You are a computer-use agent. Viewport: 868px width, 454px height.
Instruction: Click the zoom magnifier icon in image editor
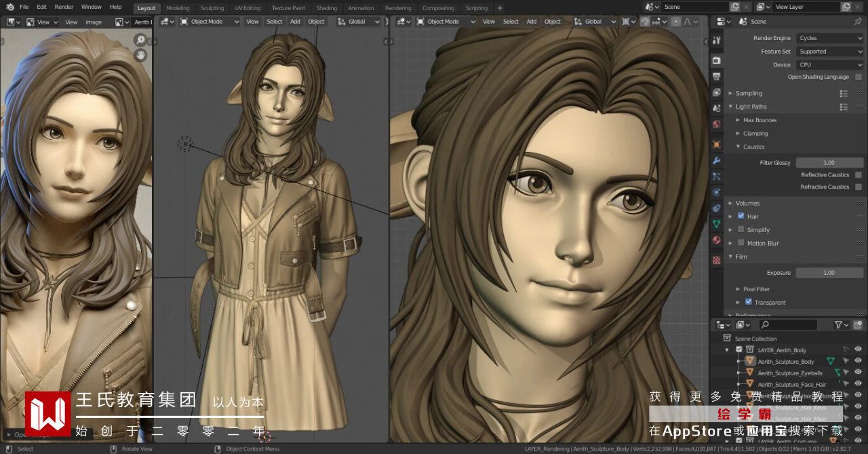coord(141,40)
